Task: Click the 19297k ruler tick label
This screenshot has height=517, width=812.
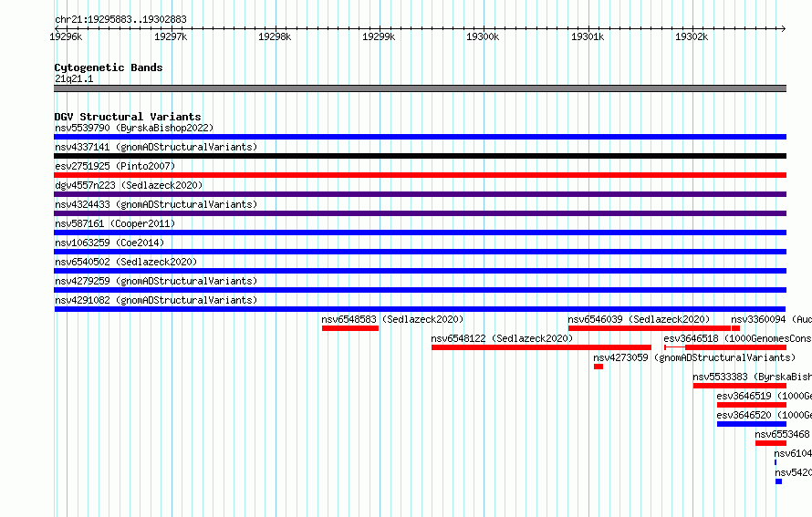Action: [x=171, y=36]
